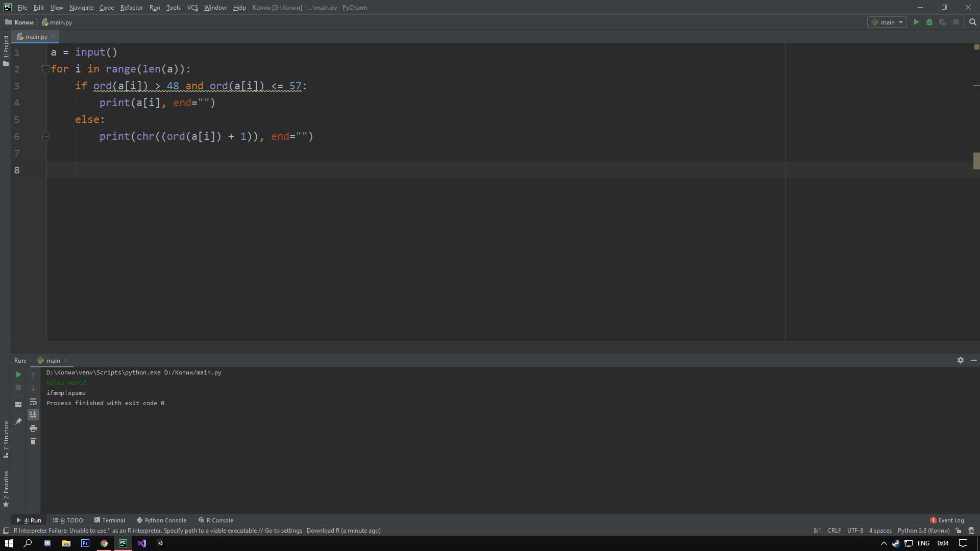This screenshot has height=551, width=980.
Task: Clear console with the trash icon
Action: (33, 441)
